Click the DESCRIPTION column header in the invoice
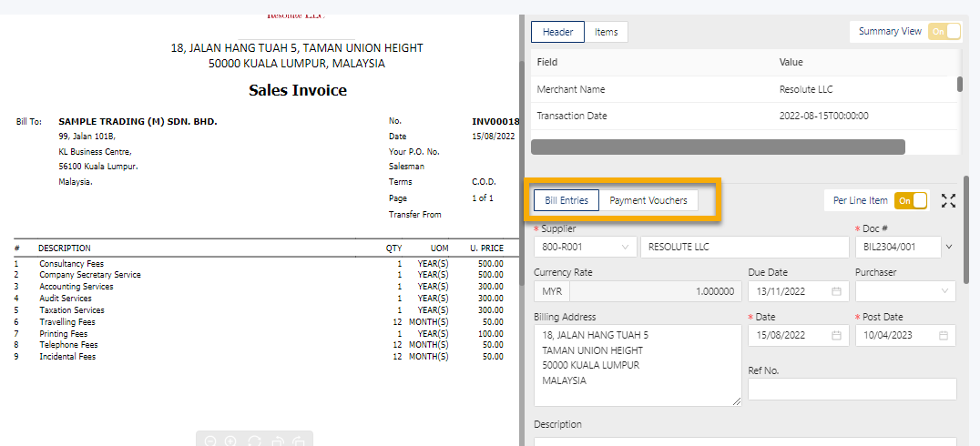This screenshot has width=980, height=446. coord(65,248)
